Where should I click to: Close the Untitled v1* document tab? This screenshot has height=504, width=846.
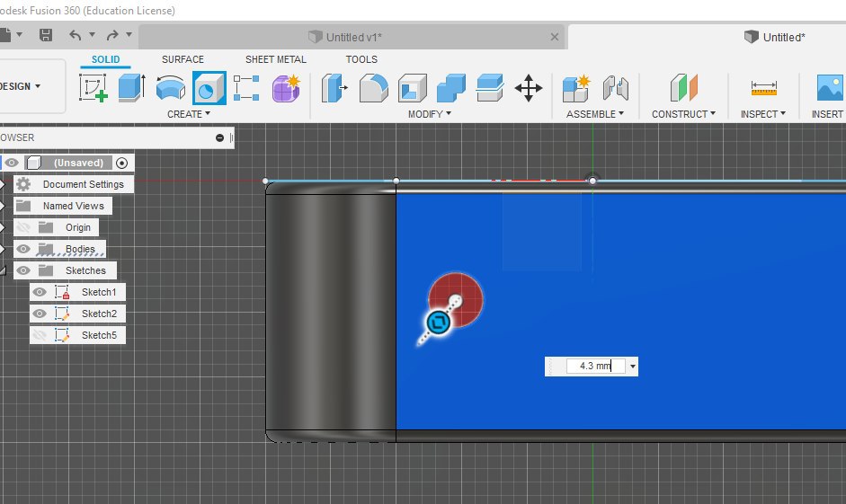(x=554, y=37)
